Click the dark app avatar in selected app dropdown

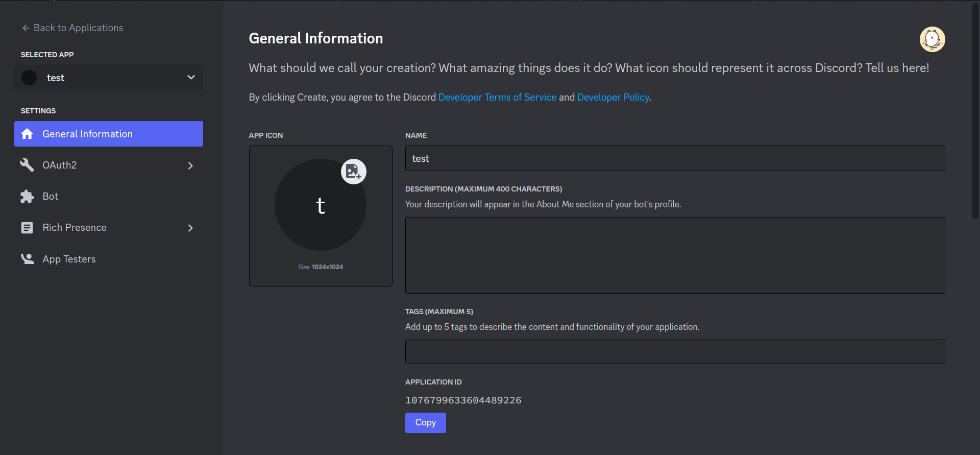pos(29,78)
